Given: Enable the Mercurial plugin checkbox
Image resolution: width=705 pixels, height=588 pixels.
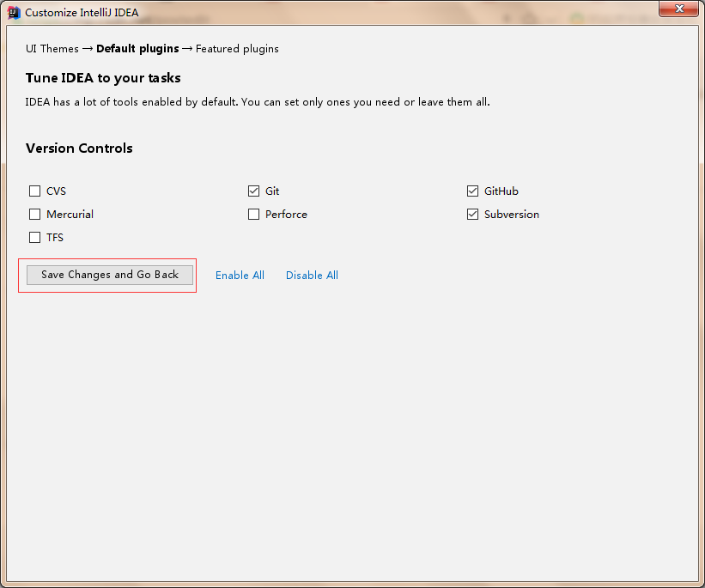Looking at the screenshot, I should [34, 215].
